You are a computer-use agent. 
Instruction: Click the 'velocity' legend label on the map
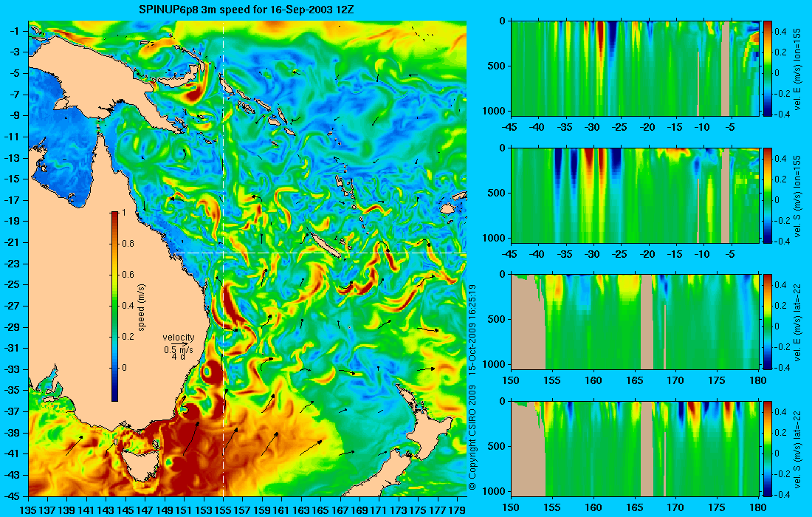179,338
